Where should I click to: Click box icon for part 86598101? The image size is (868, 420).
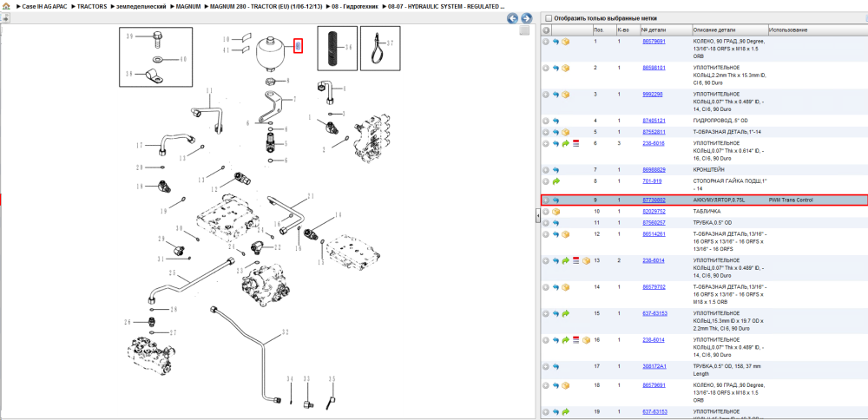[566, 68]
